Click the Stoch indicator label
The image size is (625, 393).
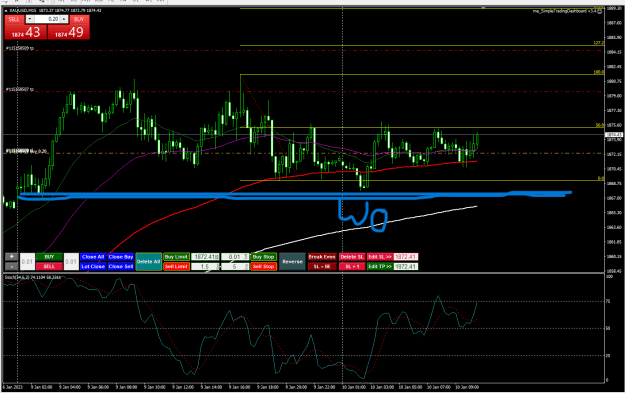coord(33,277)
